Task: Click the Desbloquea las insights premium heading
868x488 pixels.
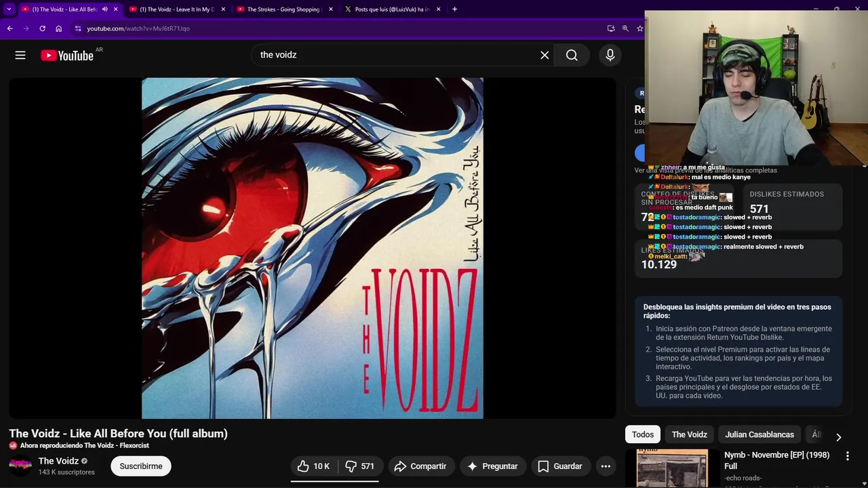Action: pyautogui.click(x=737, y=311)
